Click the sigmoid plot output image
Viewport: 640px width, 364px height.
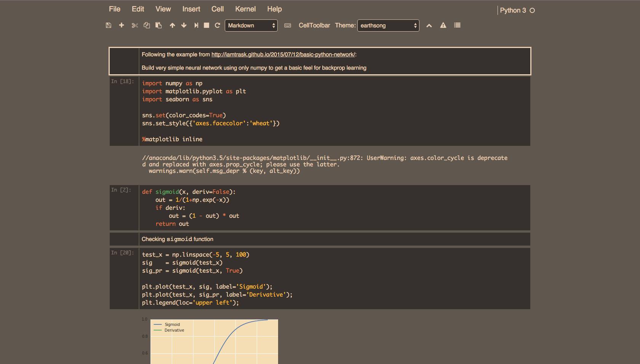click(210, 340)
